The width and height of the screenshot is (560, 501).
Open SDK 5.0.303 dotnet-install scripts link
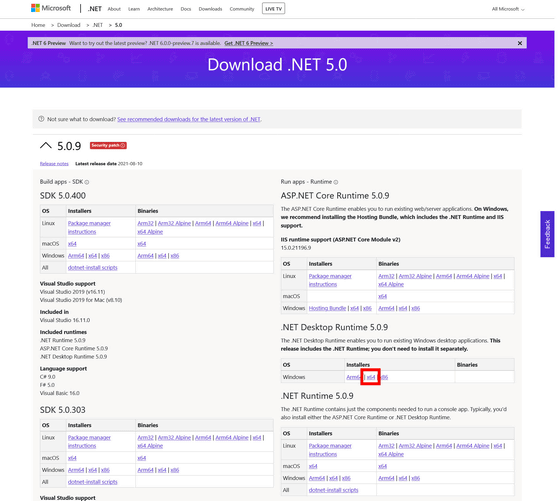92,482
